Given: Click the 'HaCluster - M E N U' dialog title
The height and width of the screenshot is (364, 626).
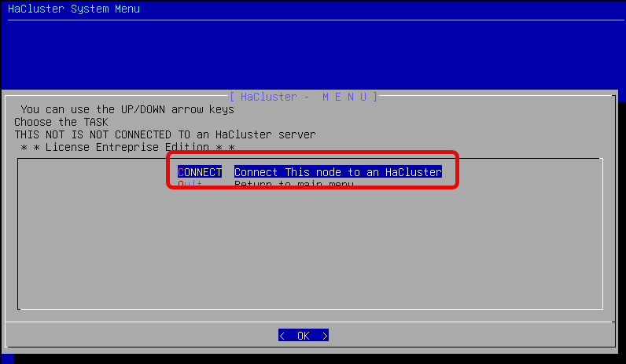Looking at the screenshot, I should point(304,97).
